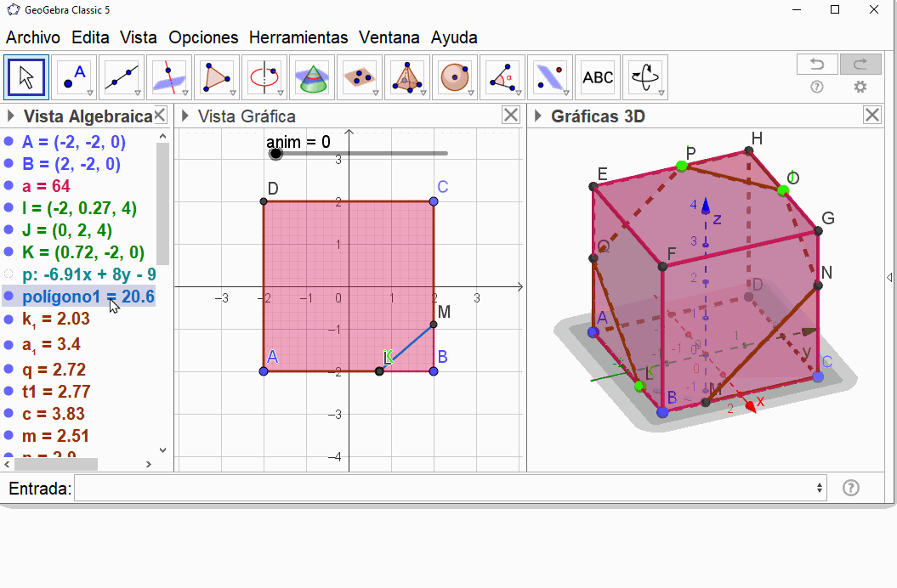This screenshot has height=588, width=897.
Task: Hide point A using its visibility bullet
Action: (9, 142)
